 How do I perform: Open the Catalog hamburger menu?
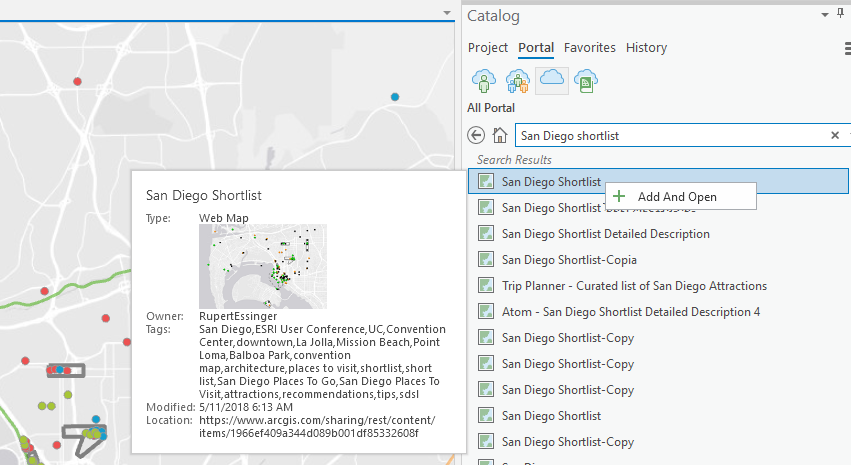847,48
